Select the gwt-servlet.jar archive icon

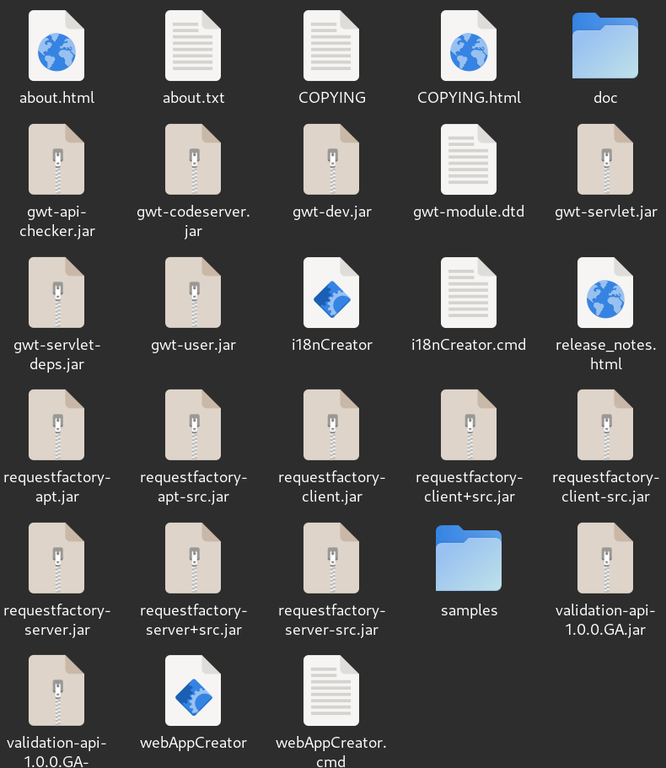(x=605, y=159)
